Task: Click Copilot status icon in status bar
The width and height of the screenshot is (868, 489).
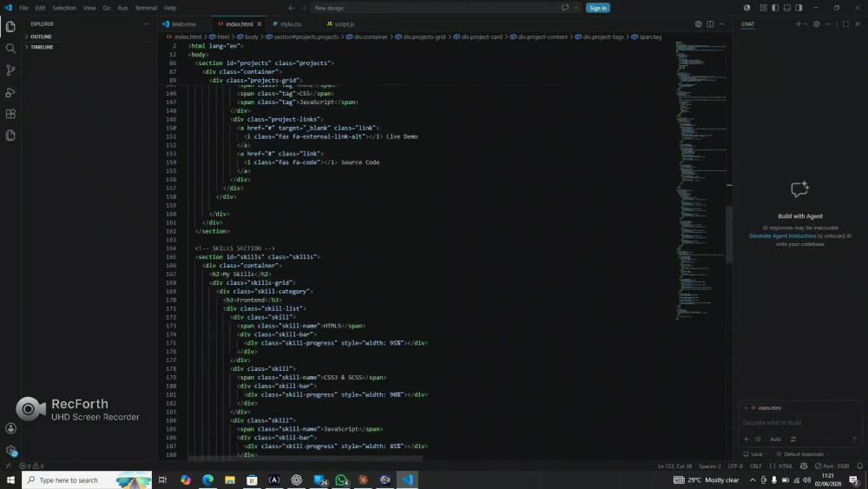Action: click(804, 466)
